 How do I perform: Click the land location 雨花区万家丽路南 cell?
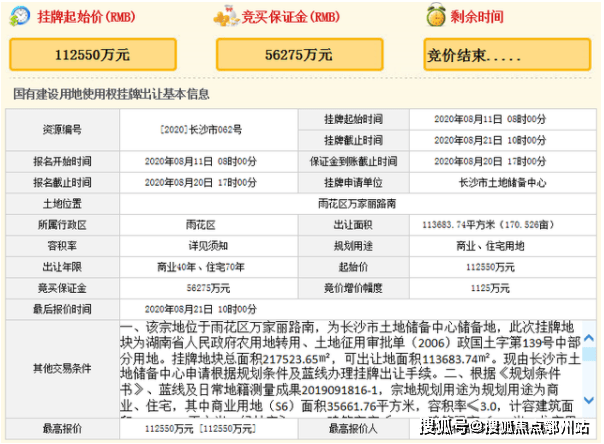coord(352,203)
